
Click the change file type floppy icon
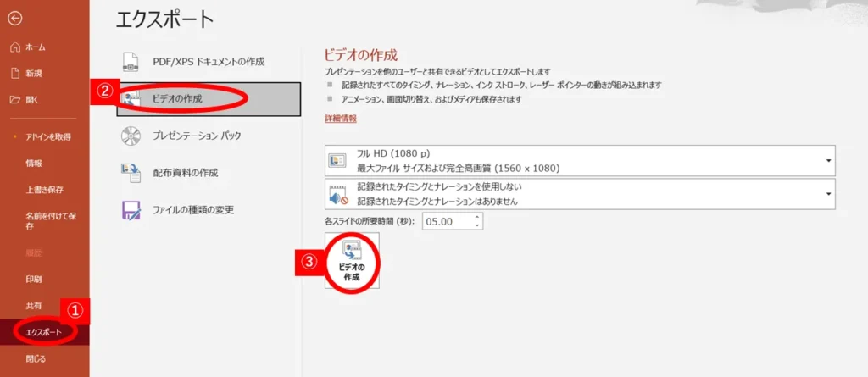[x=131, y=209]
